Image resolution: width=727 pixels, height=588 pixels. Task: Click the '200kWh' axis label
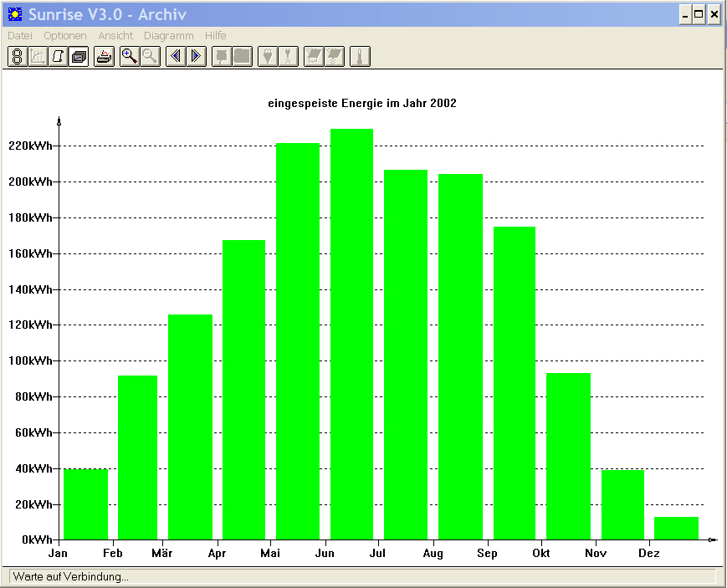[30, 182]
